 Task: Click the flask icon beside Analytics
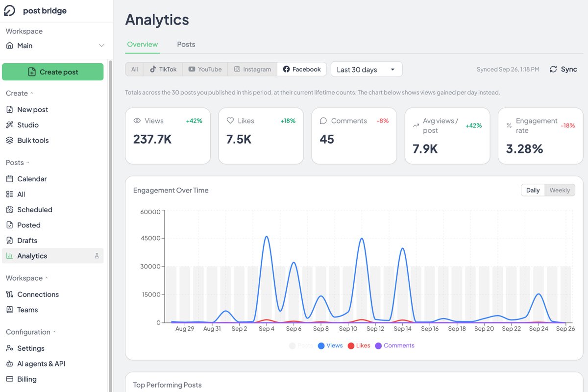[x=97, y=256]
